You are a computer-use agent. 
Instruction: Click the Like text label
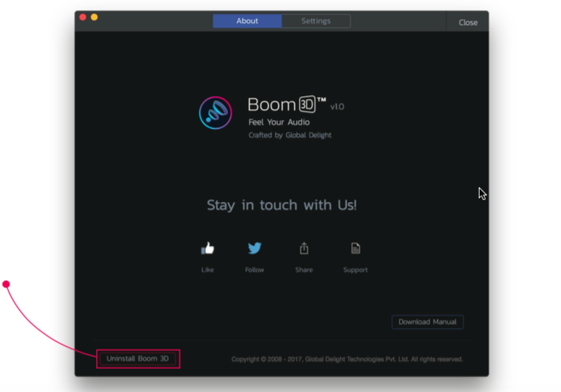pos(207,270)
